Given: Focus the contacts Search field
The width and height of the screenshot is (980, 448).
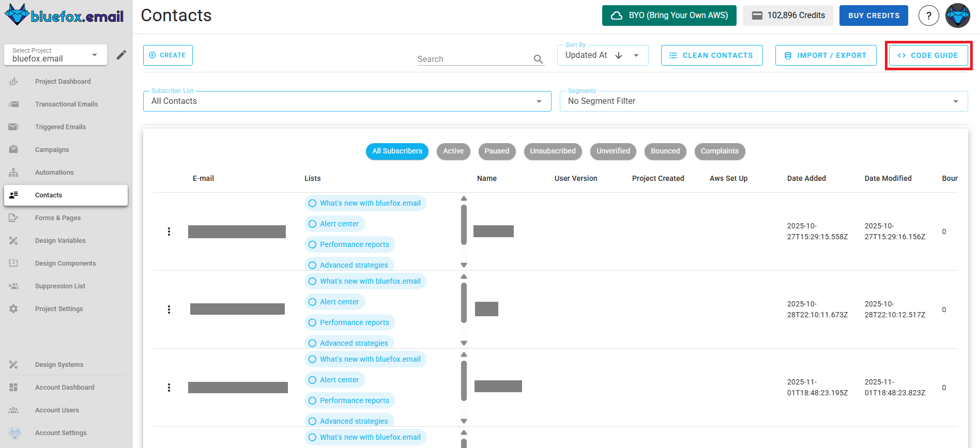Looking at the screenshot, I should tap(473, 59).
